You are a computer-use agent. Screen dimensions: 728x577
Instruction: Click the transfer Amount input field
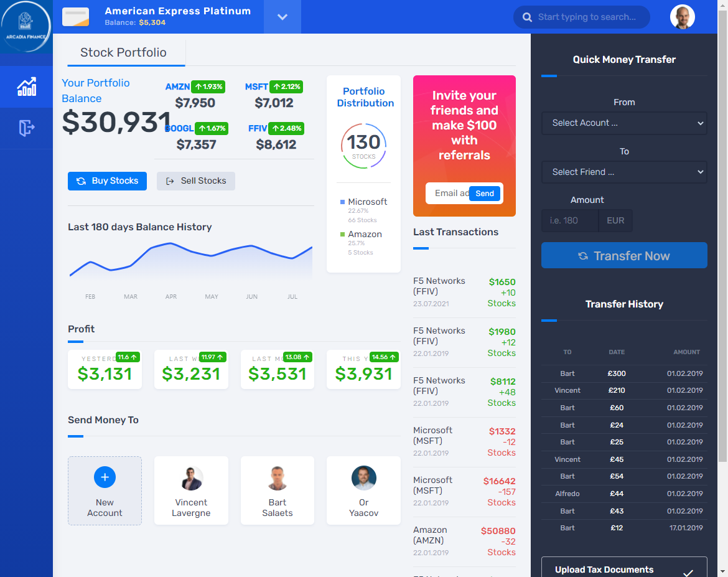(570, 221)
